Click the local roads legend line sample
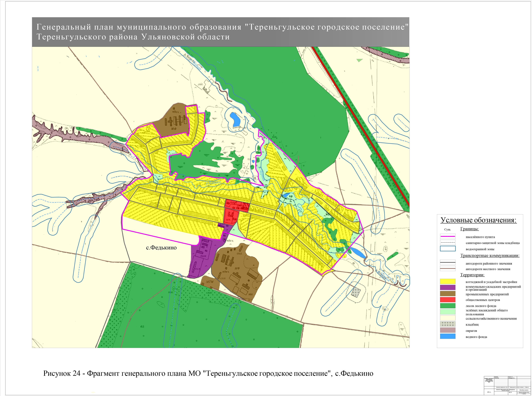 (x=448, y=269)
